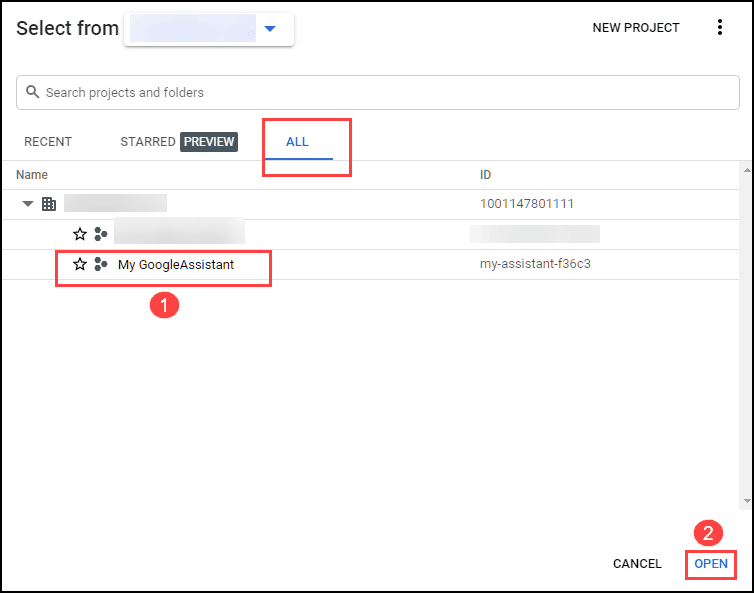Click the NEW PROJECT button
The width and height of the screenshot is (754, 593).
pyautogui.click(x=636, y=28)
